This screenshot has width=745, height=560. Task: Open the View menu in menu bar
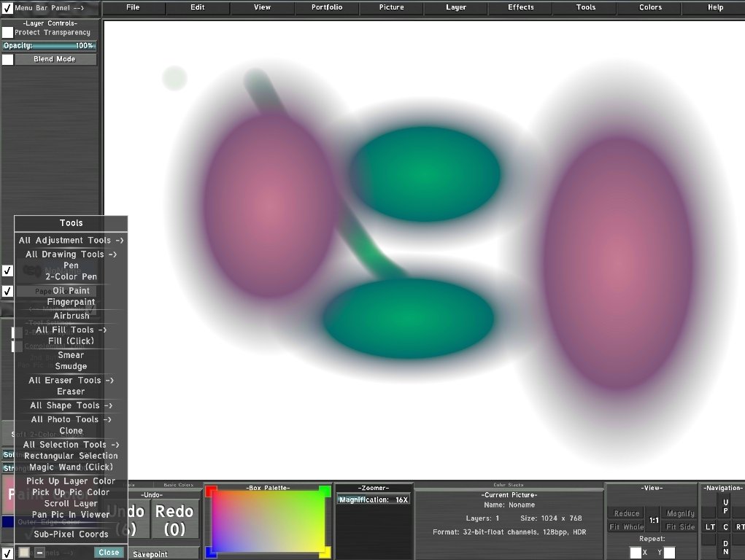pyautogui.click(x=262, y=7)
